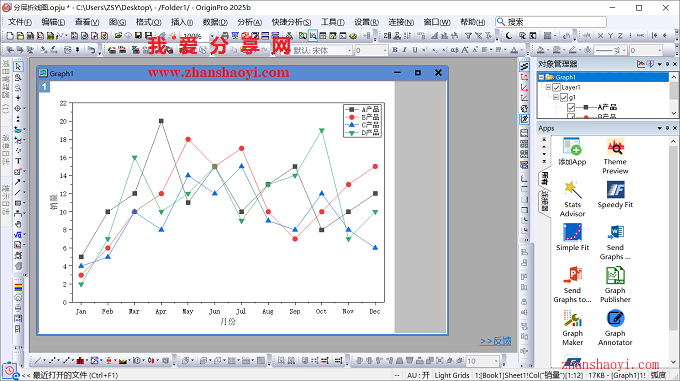
Task: Select the Rectangle drawing tool
Action: click(18, 203)
